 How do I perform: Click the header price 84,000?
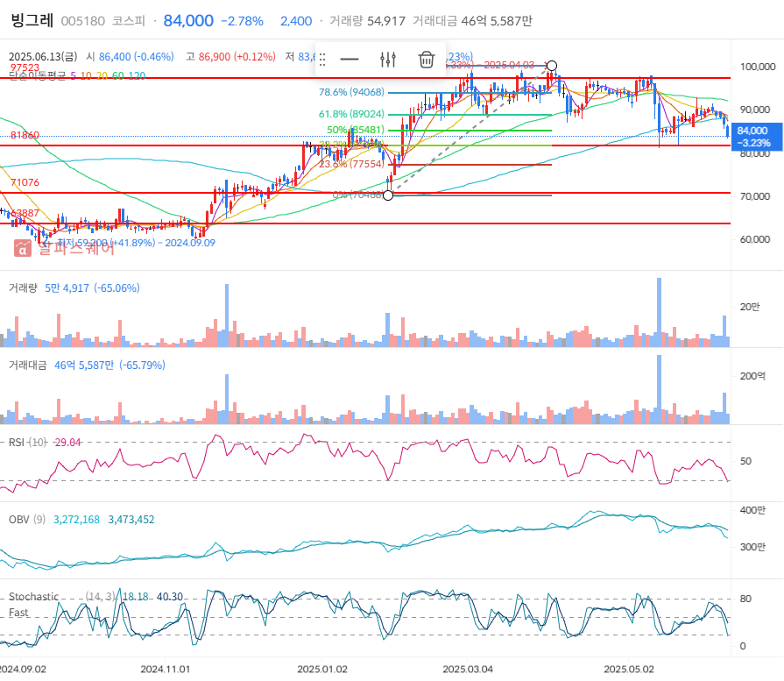[x=188, y=21]
